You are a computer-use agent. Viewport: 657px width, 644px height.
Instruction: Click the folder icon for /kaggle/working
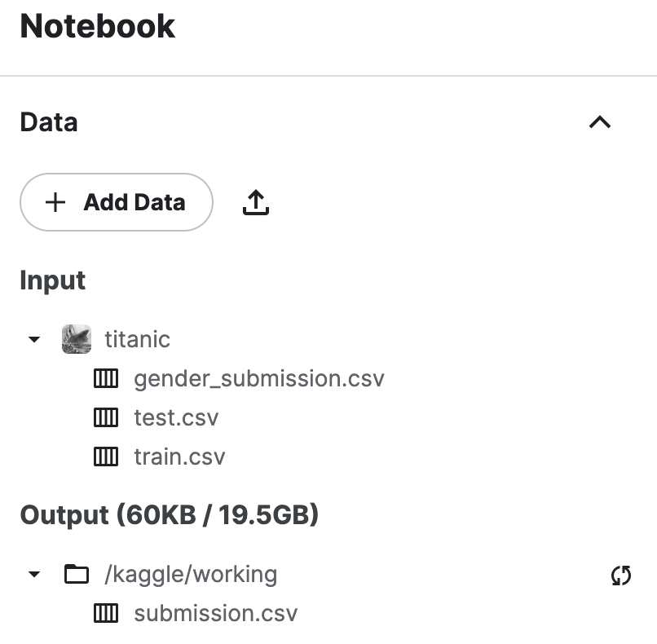(x=77, y=574)
